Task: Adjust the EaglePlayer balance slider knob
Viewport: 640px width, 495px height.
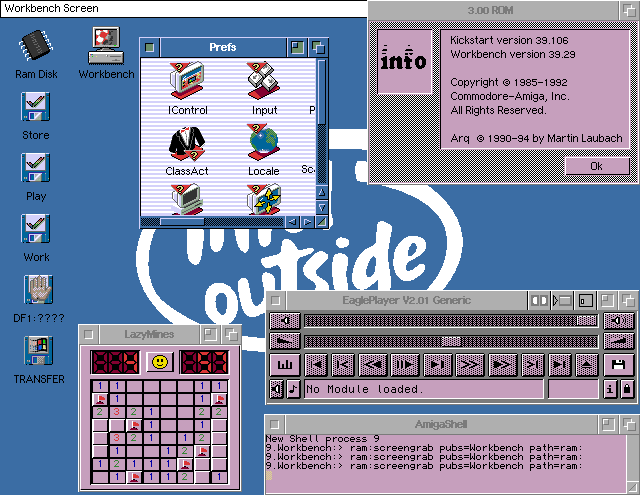Action: pyautogui.click(x=451, y=341)
